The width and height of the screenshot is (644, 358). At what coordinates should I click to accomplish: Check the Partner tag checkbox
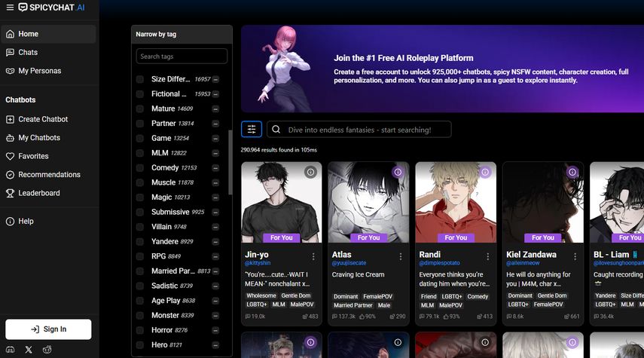[140, 124]
